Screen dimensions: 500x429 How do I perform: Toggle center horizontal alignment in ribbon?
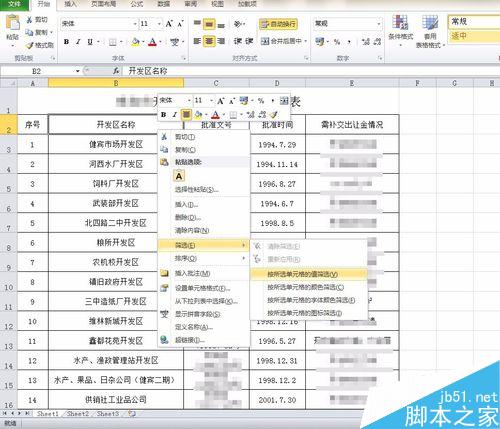(x=209, y=41)
